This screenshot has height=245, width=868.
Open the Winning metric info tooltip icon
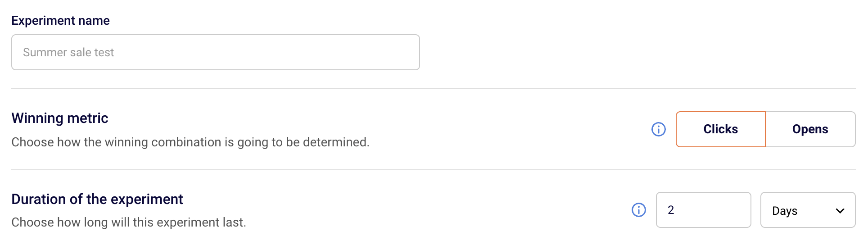click(659, 129)
